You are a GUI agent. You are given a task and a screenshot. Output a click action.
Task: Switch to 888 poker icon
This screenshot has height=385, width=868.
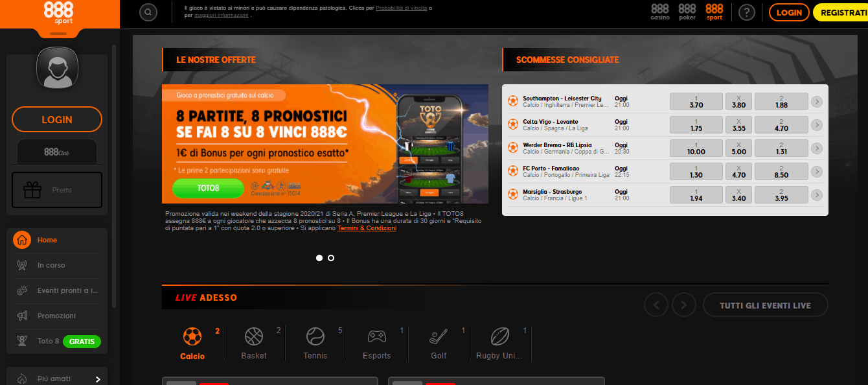[x=687, y=12]
